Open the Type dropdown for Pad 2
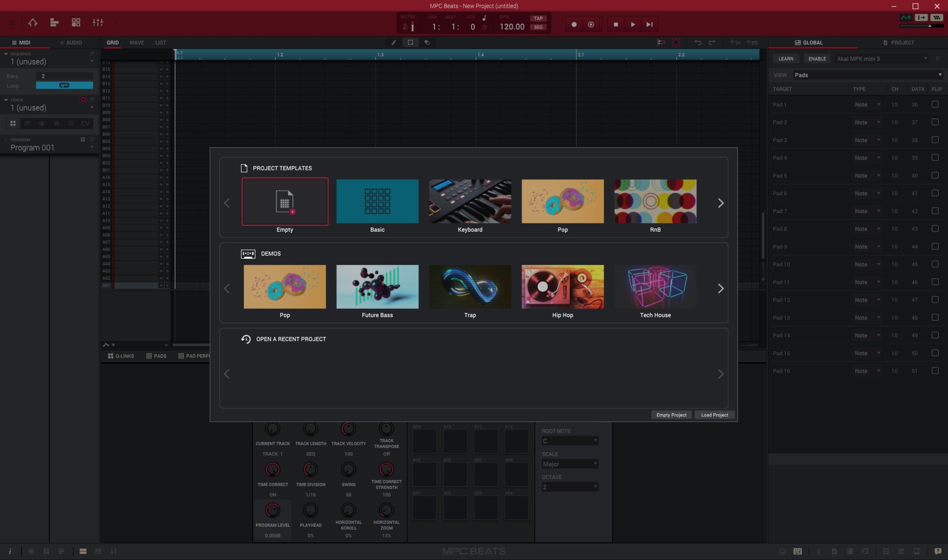 867,122
